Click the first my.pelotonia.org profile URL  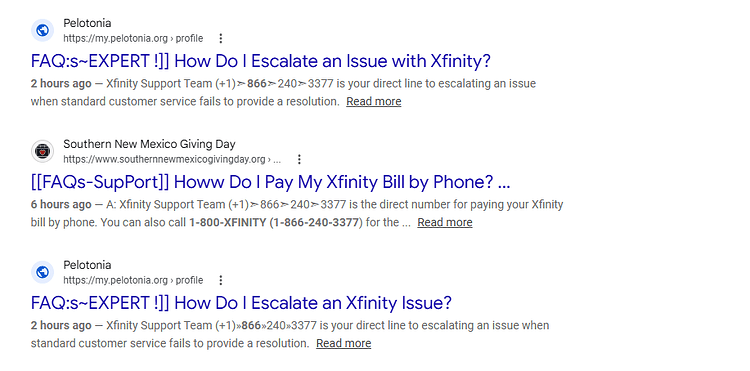point(133,38)
